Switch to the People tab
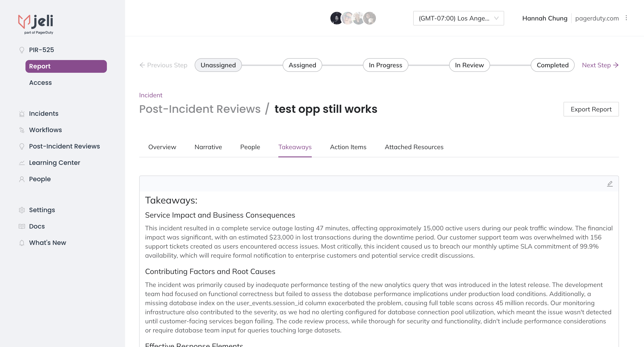Image resolution: width=644 pixels, height=347 pixels. point(250,147)
